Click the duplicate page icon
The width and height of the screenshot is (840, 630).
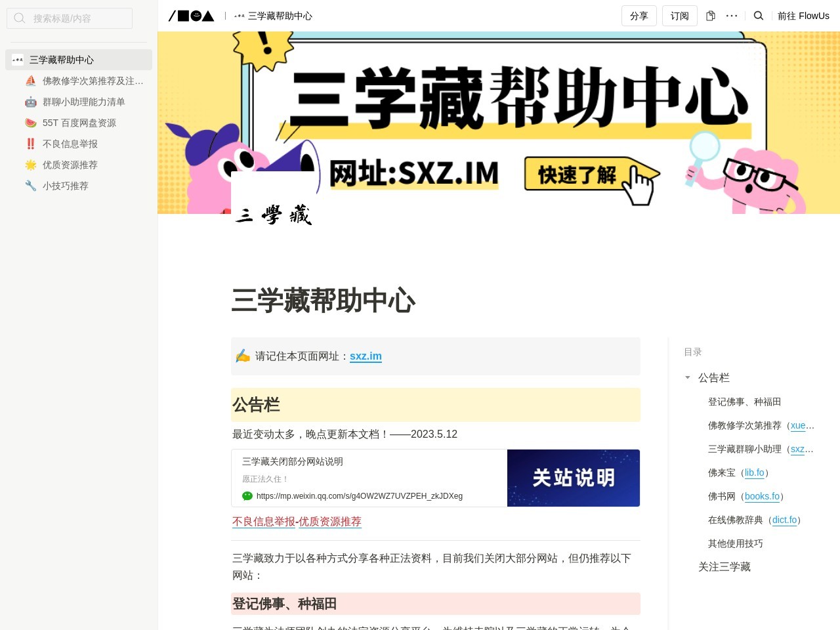710,16
